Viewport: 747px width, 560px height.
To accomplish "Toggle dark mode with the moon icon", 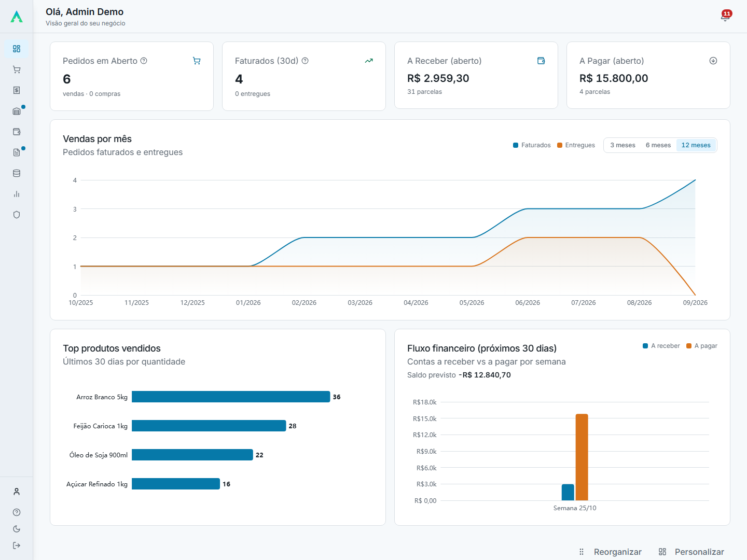I will click(17, 529).
